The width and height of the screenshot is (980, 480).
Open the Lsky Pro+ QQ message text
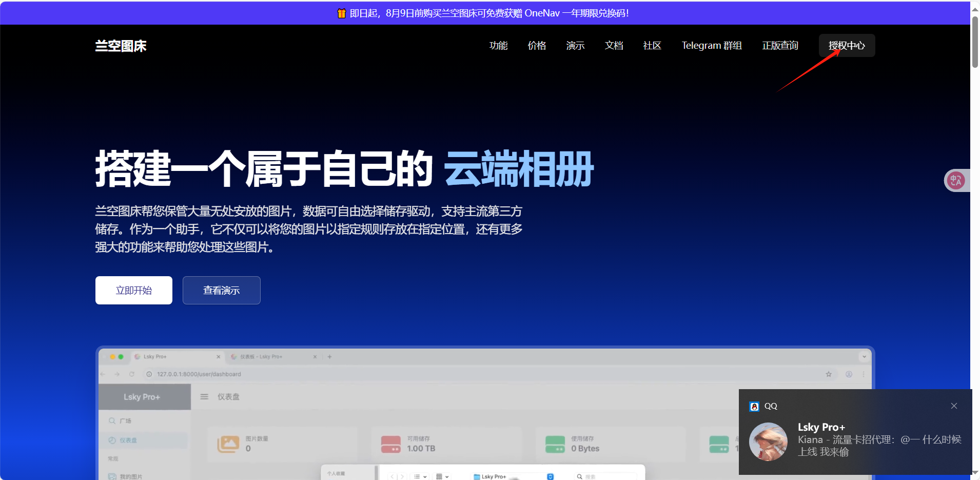(x=879, y=446)
